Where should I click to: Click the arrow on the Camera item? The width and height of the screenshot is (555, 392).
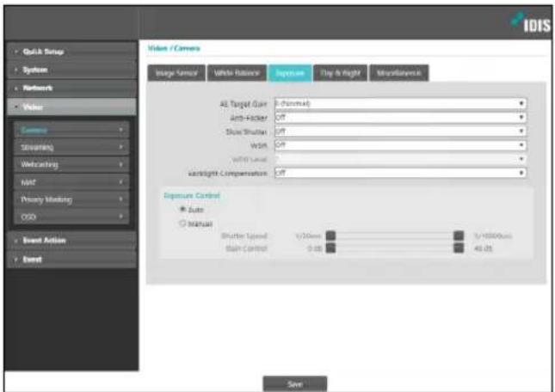(x=120, y=130)
